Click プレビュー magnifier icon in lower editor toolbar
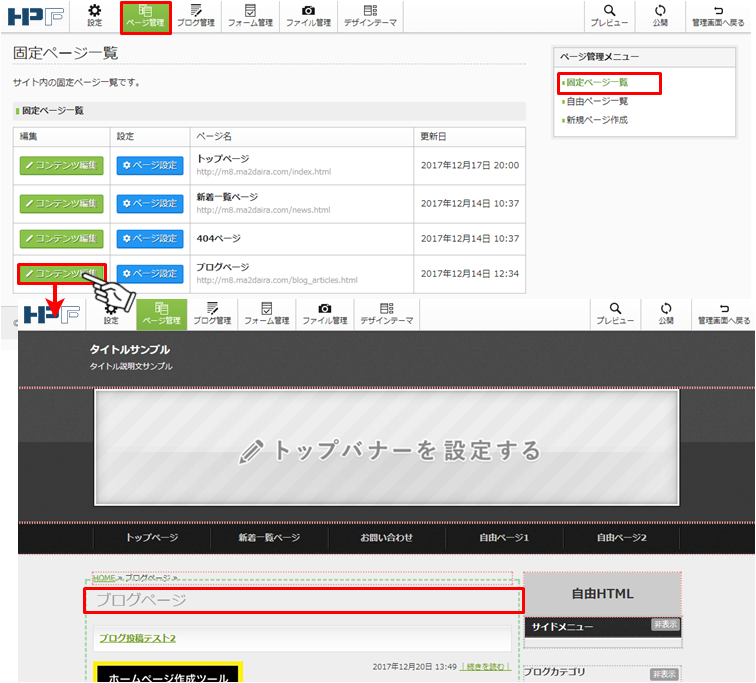 (x=615, y=314)
